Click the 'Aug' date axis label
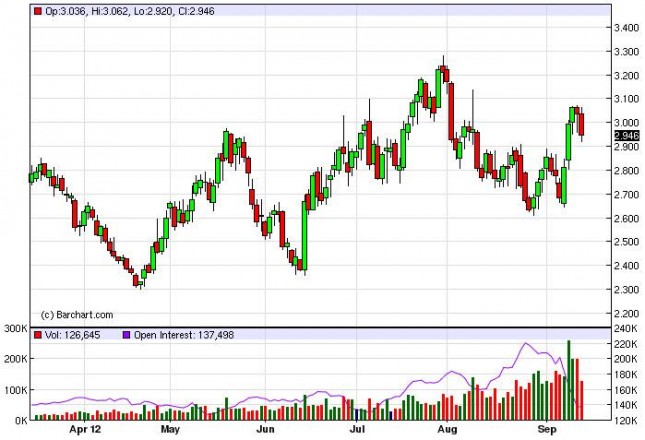The image size is (645, 440). tap(448, 430)
